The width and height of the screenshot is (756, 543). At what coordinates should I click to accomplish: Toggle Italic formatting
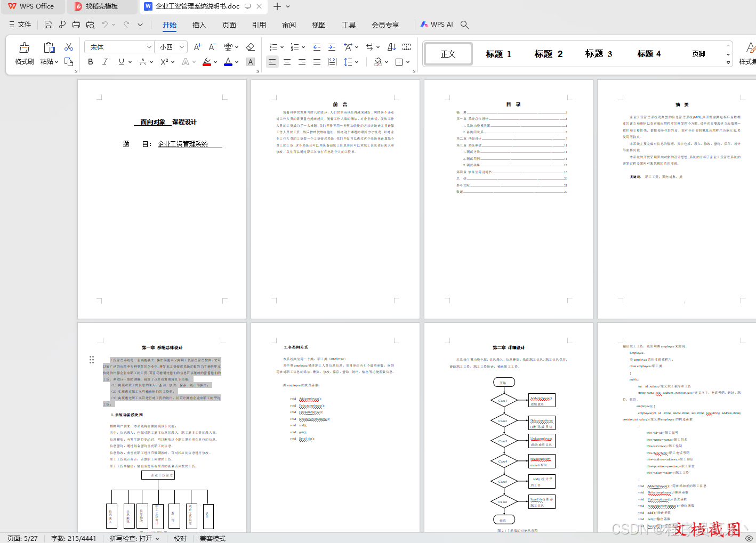click(105, 62)
